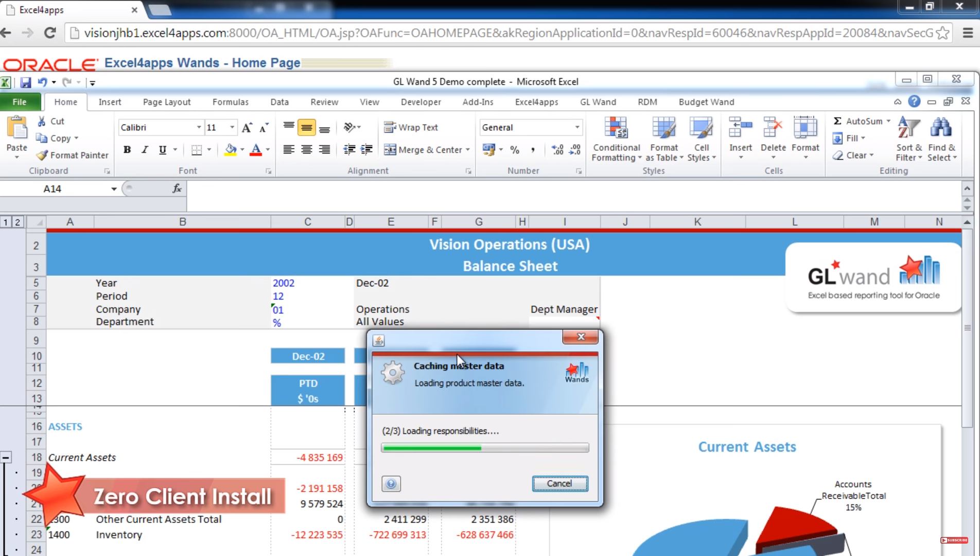Toggle align text right

coord(324,150)
